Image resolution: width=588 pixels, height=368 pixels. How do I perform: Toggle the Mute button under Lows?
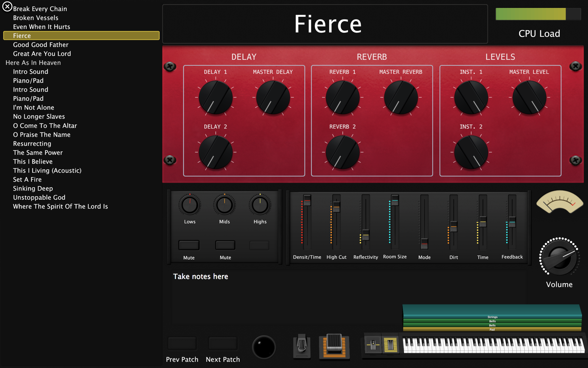tap(189, 245)
